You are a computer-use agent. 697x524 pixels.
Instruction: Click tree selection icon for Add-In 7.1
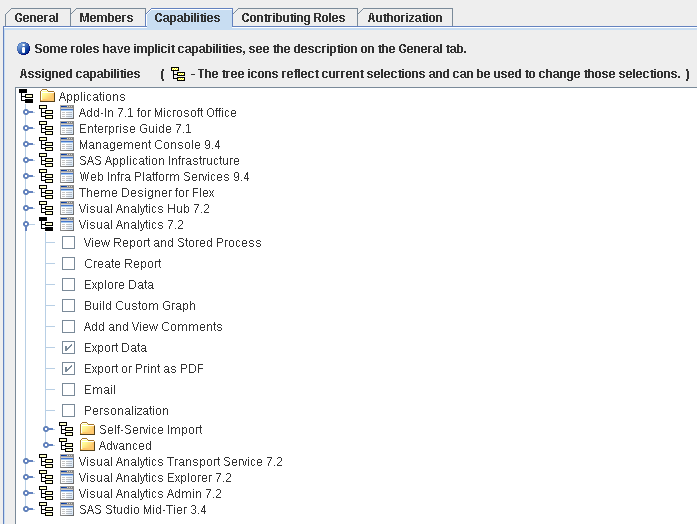coord(46,112)
